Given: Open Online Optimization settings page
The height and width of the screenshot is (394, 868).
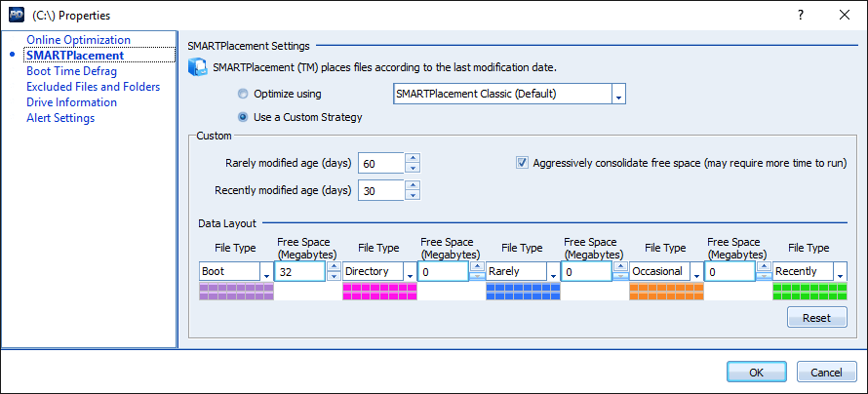Looking at the screenshot, I should click(78, 40).
